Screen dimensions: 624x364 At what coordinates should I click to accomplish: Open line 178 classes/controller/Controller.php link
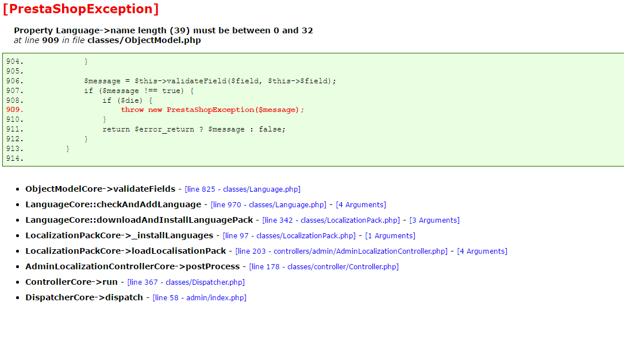324,267
